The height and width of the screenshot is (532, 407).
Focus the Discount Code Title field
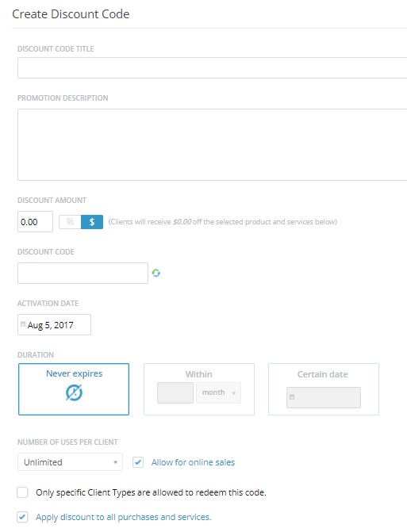[x=212, y=68]
